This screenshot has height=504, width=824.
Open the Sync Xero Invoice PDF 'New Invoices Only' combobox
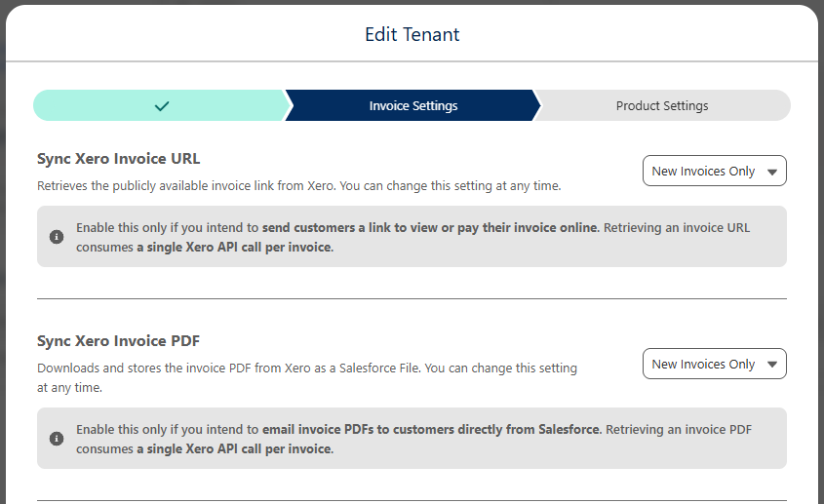coord(714,364)
